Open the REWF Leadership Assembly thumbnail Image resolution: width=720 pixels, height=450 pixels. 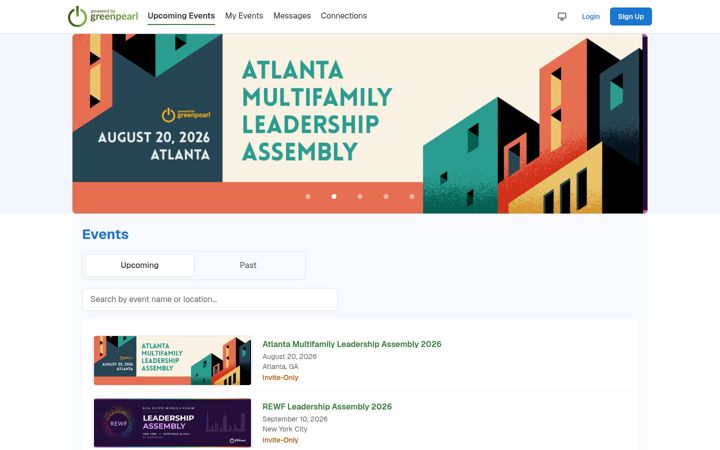tap(172, 423)
